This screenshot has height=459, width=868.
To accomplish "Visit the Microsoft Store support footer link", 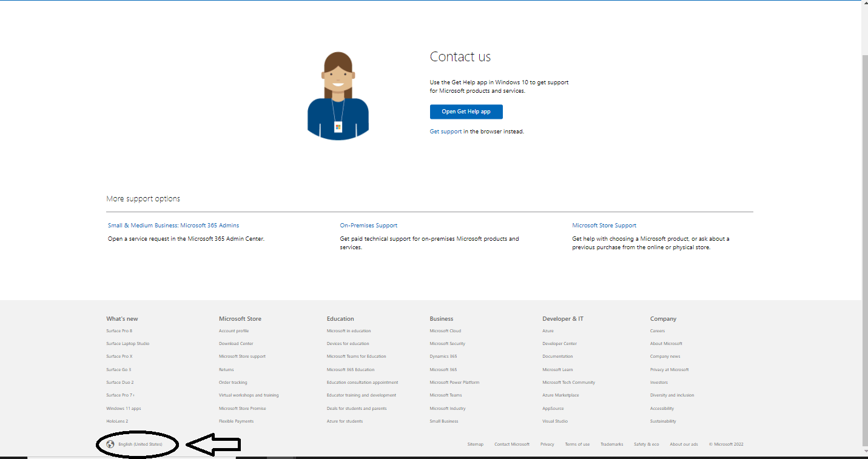I will 242,357.
